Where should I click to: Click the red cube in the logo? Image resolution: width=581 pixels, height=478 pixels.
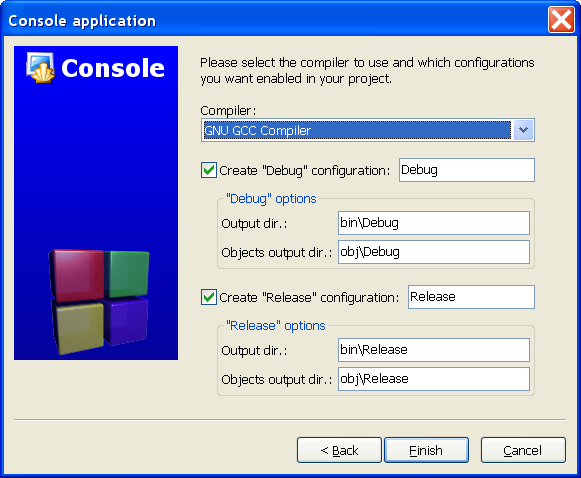(x=77, y=275)
